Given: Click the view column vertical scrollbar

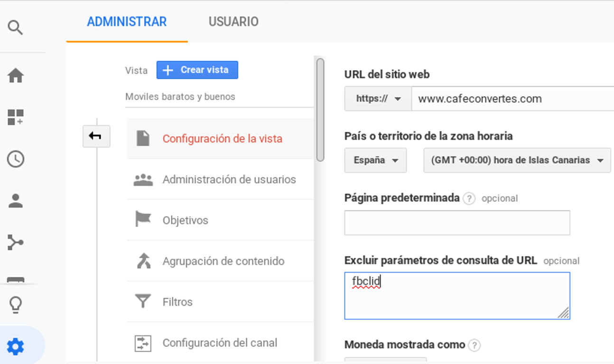Looking at the screenshot, I should tap(320, 110).
